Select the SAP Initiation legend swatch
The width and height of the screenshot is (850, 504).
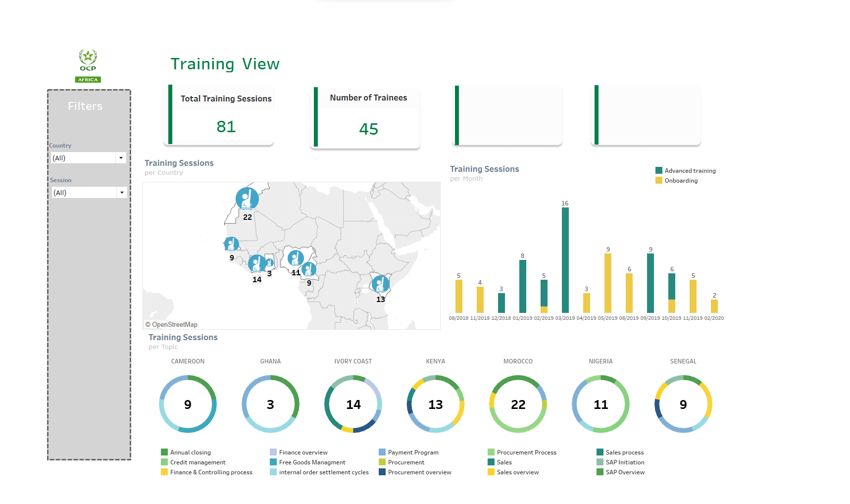coord(600,462)
